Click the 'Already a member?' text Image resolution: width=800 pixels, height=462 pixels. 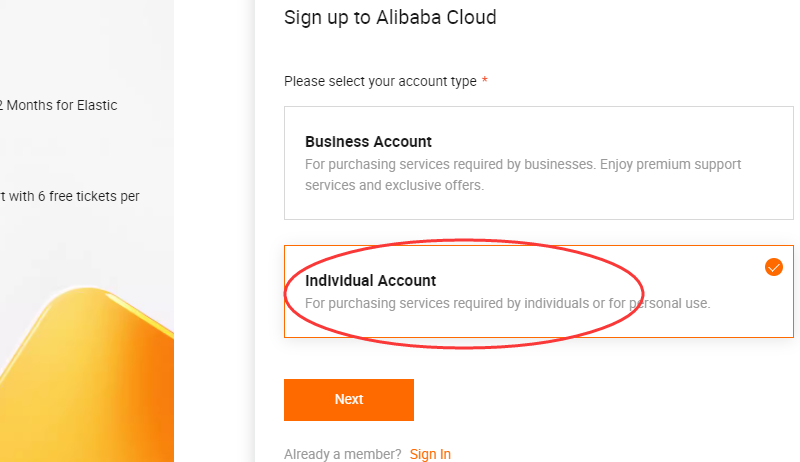point(343,454)
